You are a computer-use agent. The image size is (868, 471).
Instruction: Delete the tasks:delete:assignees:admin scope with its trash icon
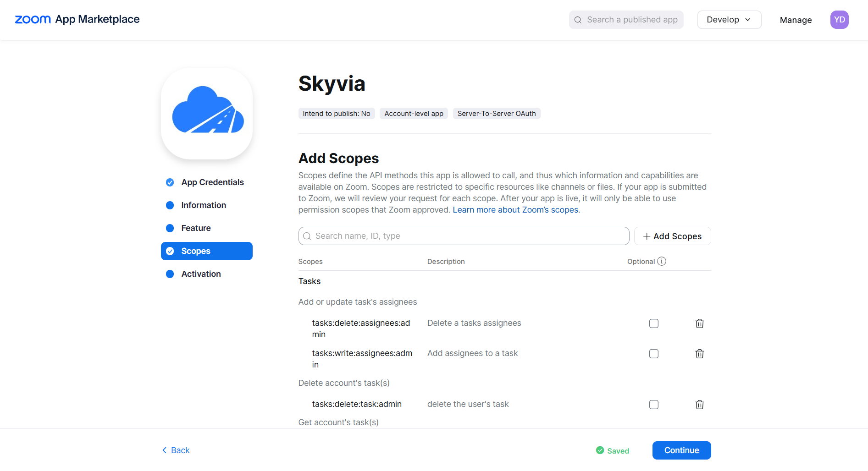699,323
